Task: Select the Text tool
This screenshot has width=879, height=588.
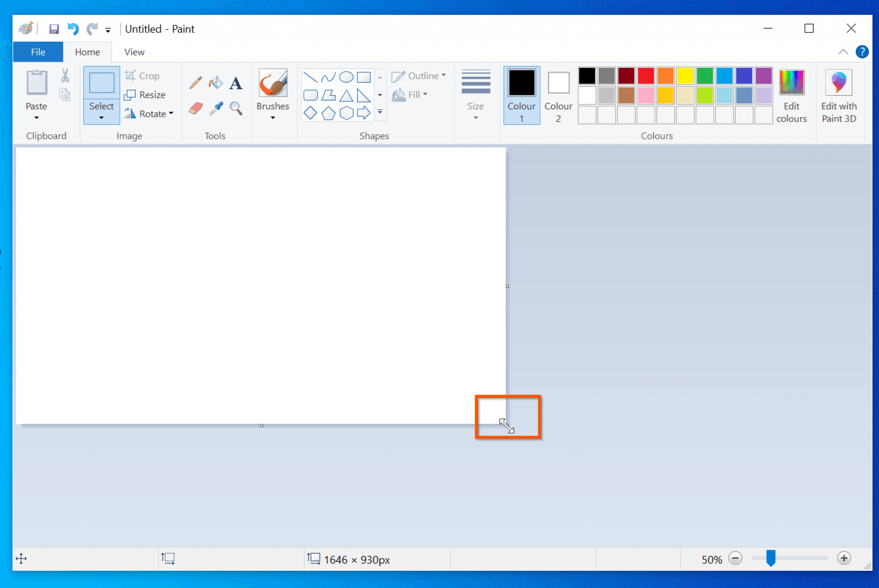Action: point(236,82)
